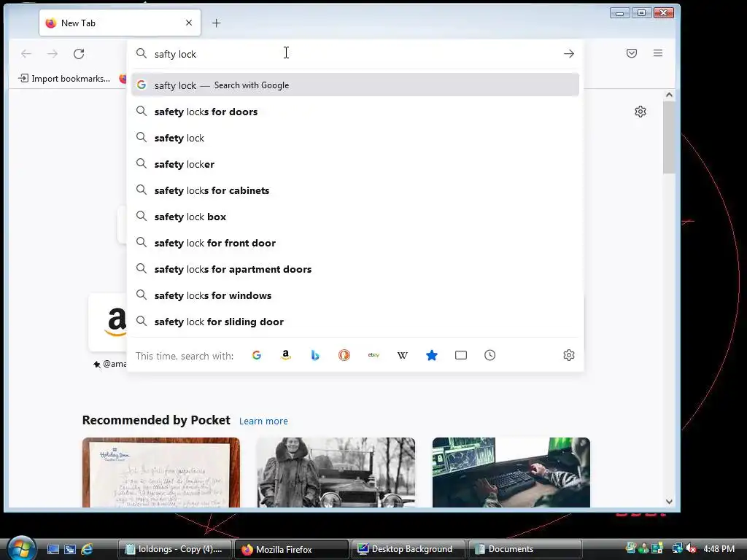Viewport: 747px width, 560px height.
Task: Search this time with Amazon icon
Action: (x=286, y=355)
